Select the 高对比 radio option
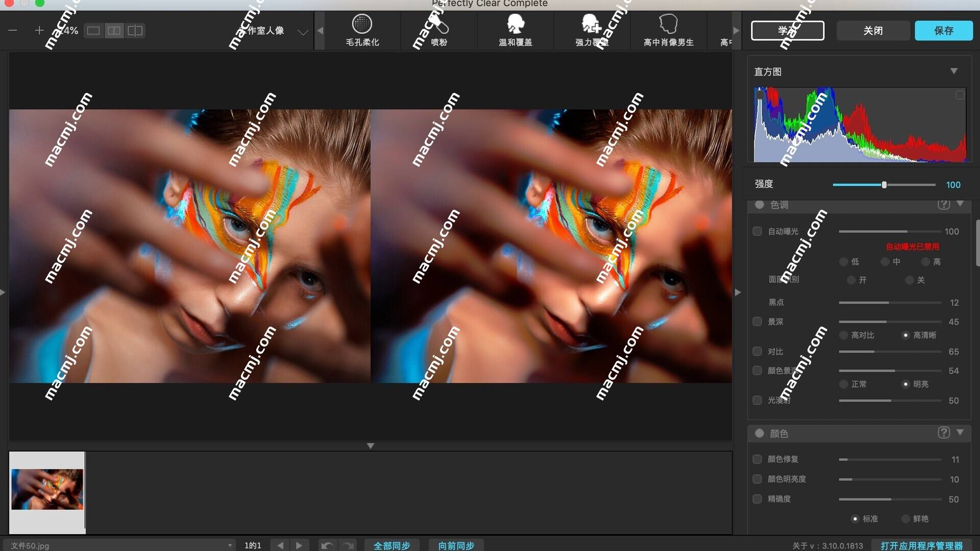 pyautogui.click(x=844, y=335)
